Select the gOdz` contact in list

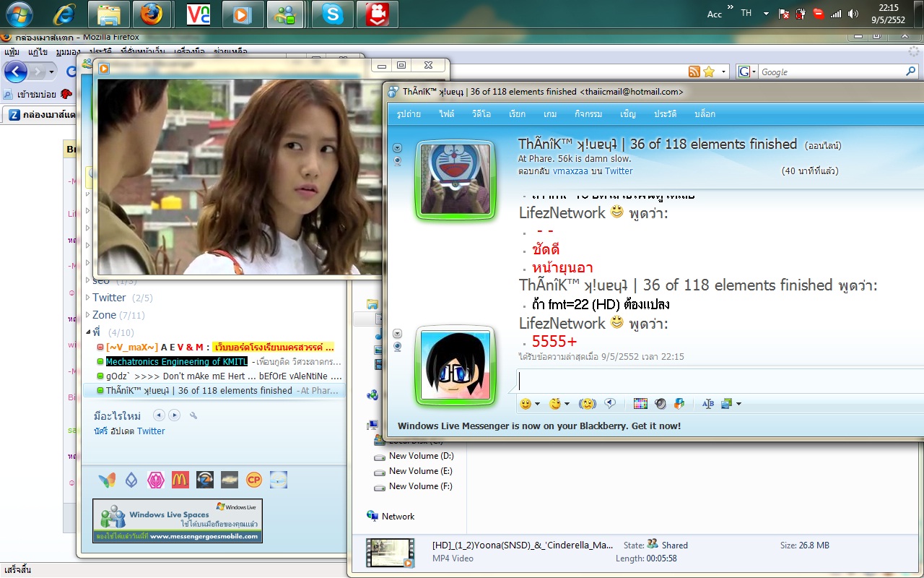[x=214, y=376]
